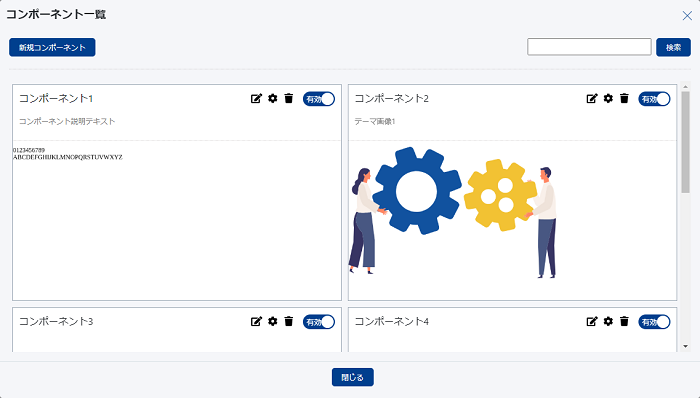700x398 pixels.
Task: Close dialog with X icon
Action: tap(687, 16)
